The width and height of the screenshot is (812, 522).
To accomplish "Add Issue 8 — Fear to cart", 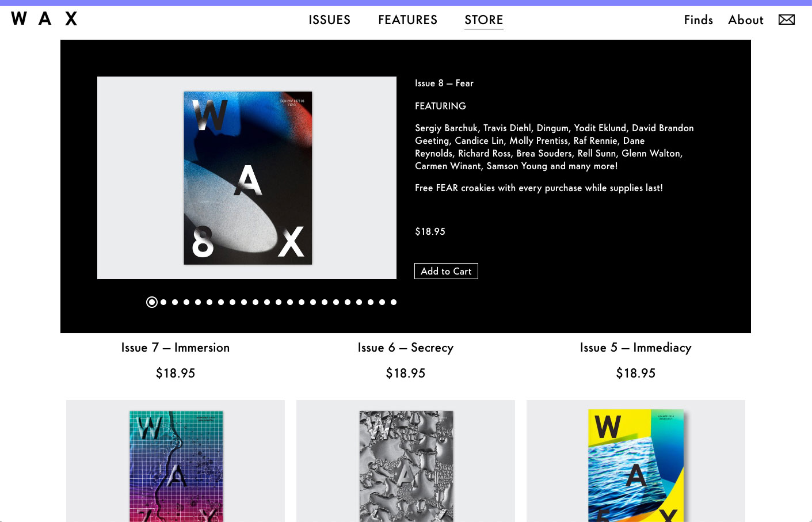I will [446, 270].
